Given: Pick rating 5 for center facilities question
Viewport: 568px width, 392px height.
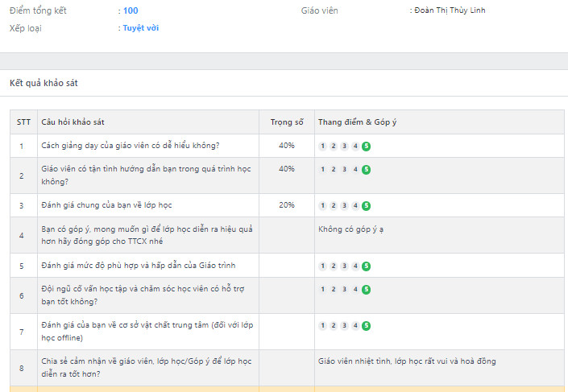Looking at the screenshot, I should click(366, 326).
